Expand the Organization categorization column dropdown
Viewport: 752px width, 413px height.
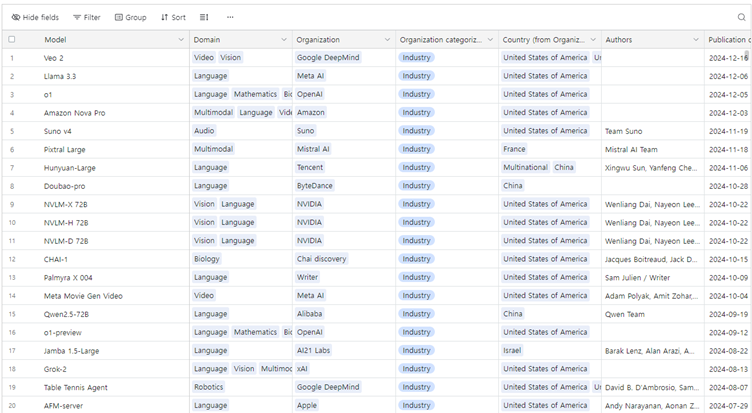click(490, 40)
